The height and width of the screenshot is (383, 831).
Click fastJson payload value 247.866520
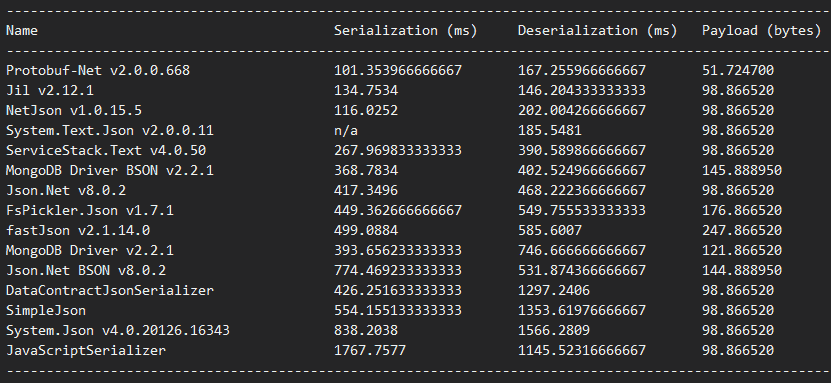742,230
